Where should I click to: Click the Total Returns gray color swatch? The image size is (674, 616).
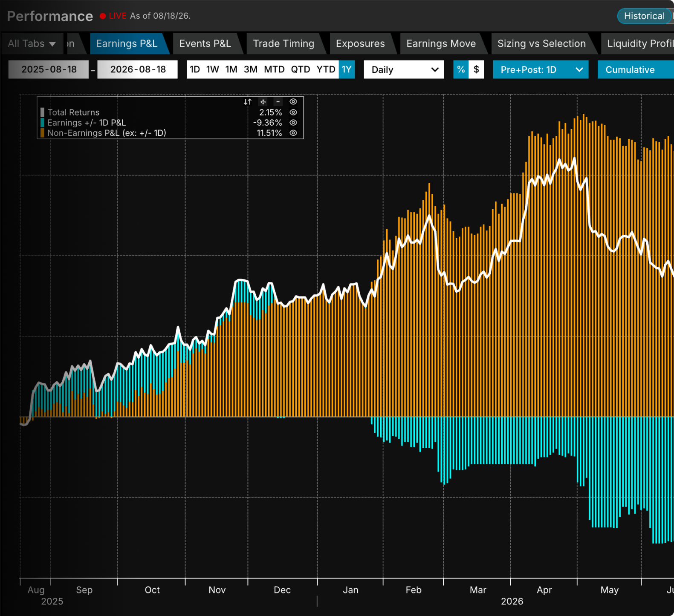tap(42, 112)
